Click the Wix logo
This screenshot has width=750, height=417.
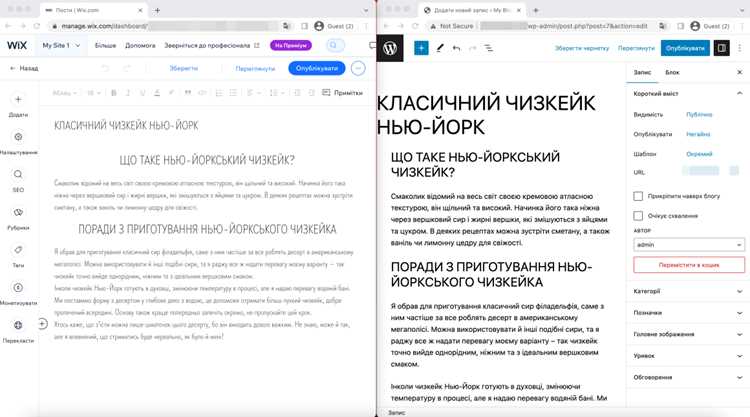17,45
